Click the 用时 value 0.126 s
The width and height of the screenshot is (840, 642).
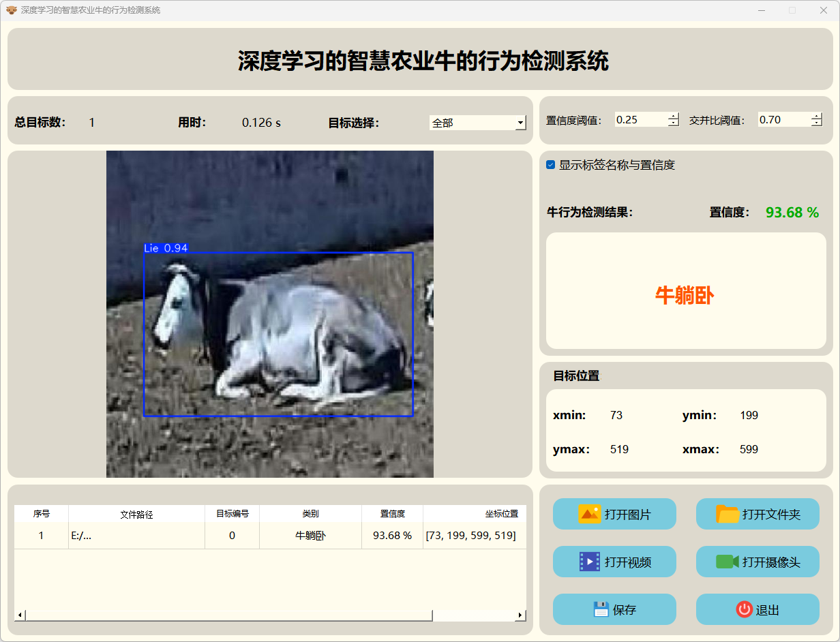click(x=261, y=123)
